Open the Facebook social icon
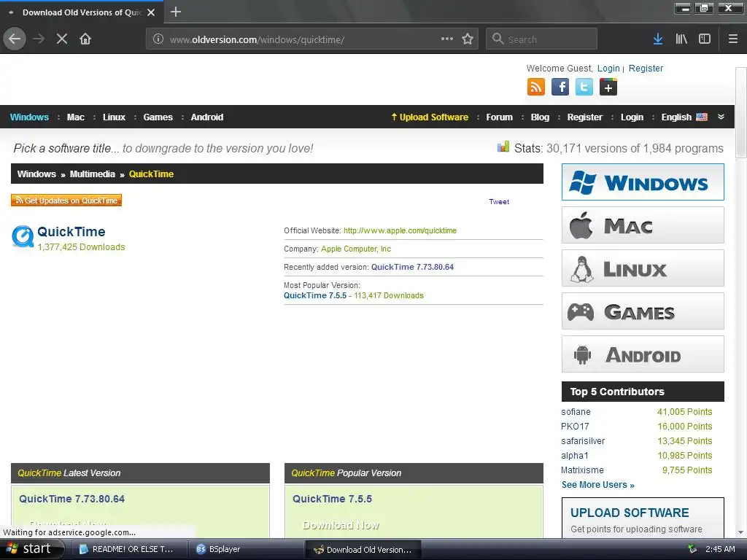 point(560,87)
